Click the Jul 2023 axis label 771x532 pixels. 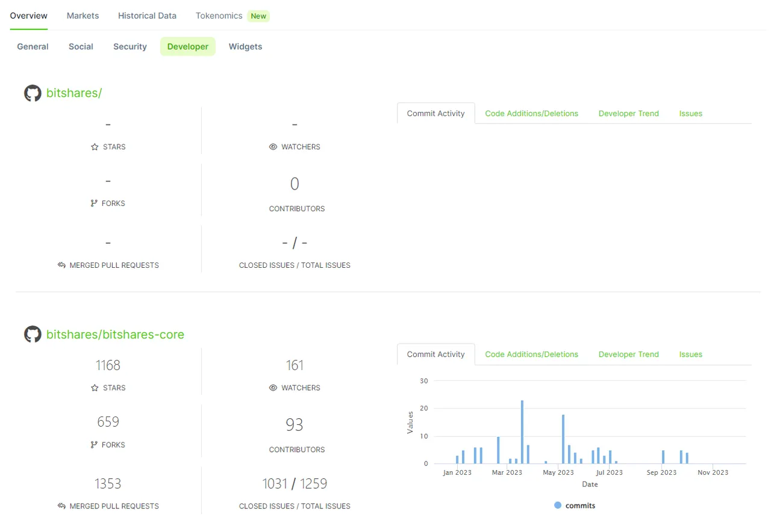(610, 472)
